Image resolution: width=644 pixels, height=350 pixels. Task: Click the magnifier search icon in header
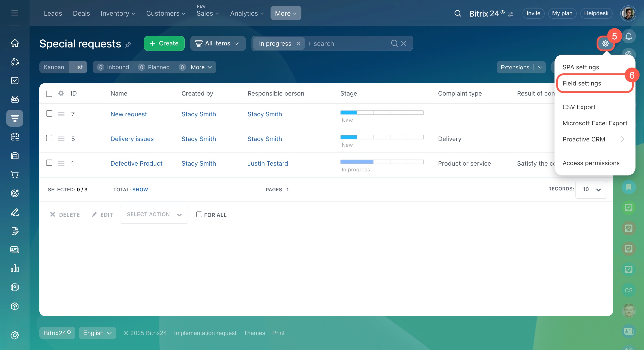coord(458,13)
